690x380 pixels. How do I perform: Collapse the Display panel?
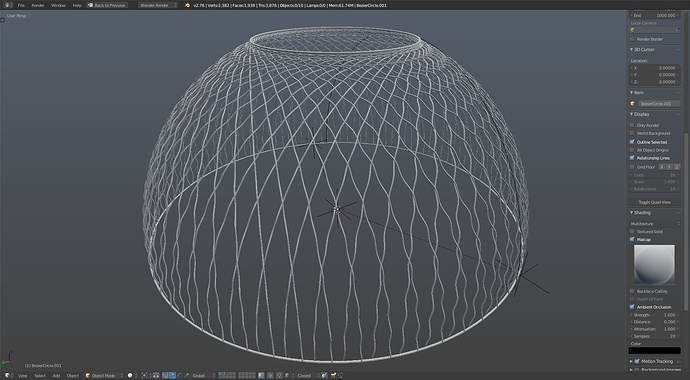[x=632, y=114]
